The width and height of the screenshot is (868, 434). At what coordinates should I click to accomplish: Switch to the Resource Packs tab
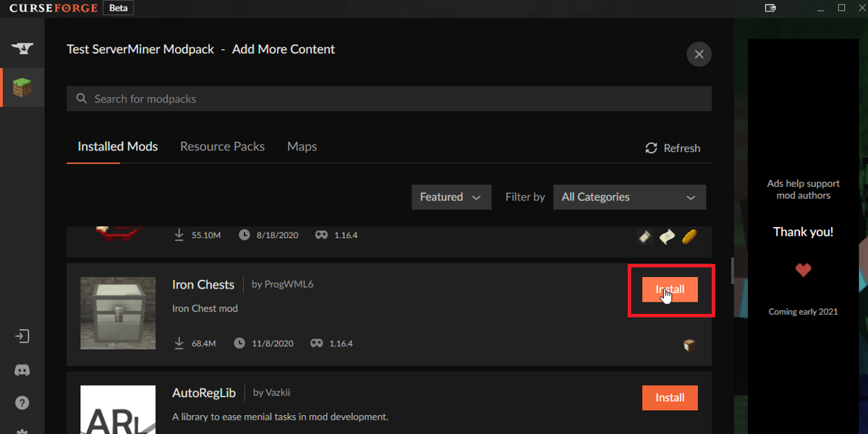point(222,146)
